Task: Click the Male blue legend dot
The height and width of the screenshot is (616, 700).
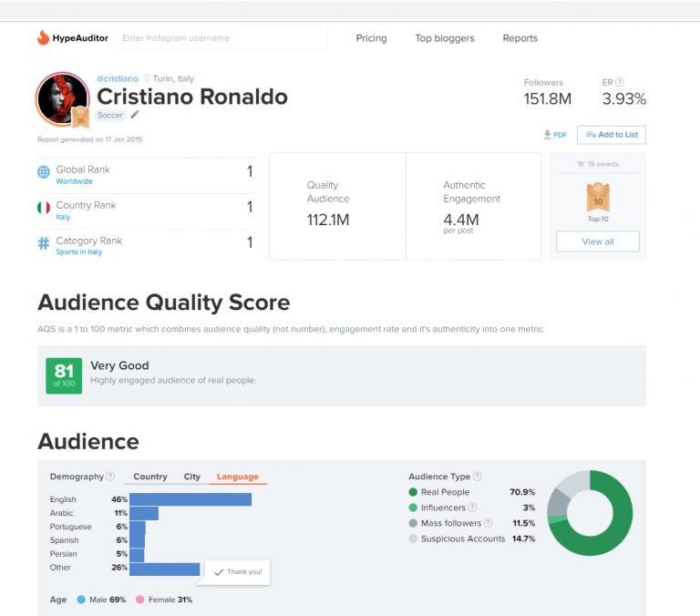Action: tap(81, 600)
